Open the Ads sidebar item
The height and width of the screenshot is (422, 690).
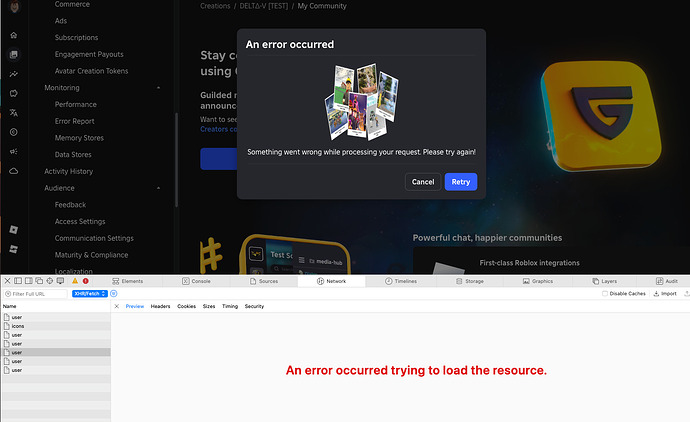61,21
